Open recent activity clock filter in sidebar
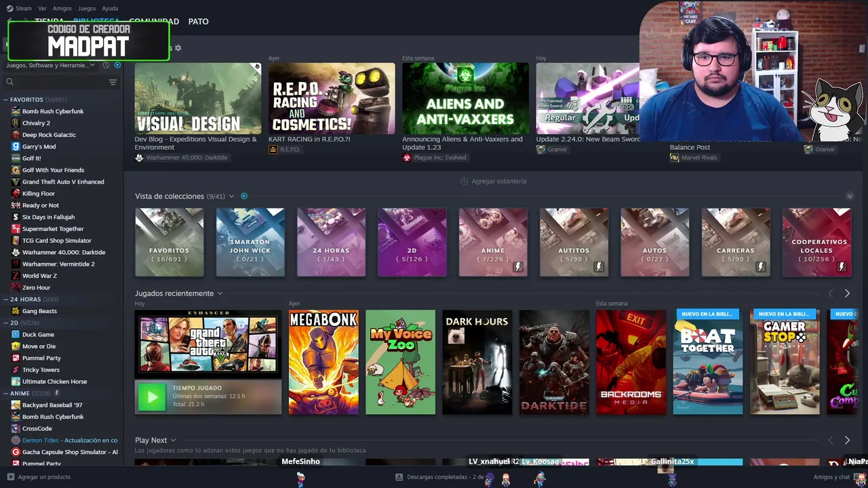Image resolution: width=868 pixels, height=488 pixels. (x=106, y=65)
